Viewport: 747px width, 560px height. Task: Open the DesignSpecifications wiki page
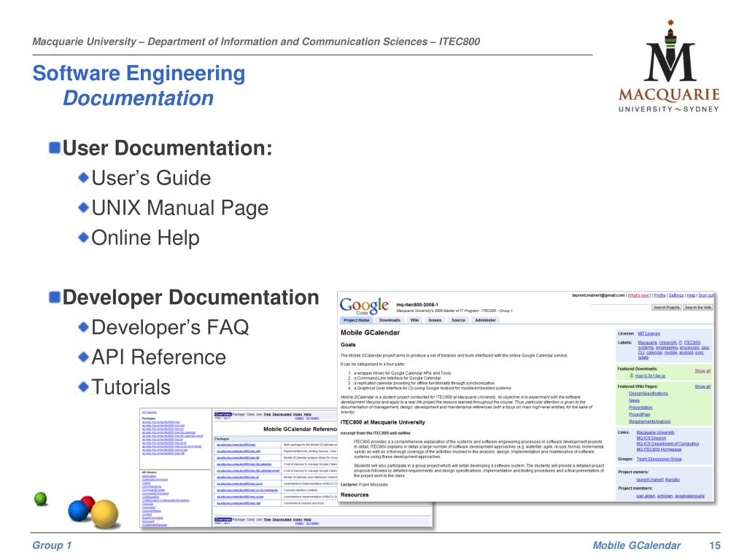pyautogui.click(x=649, y=394)
